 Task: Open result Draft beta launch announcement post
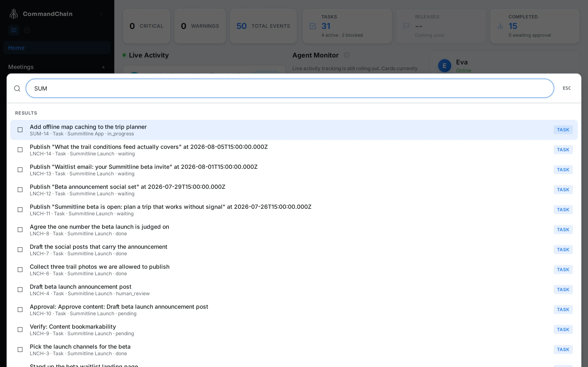[x=294, y=290]
